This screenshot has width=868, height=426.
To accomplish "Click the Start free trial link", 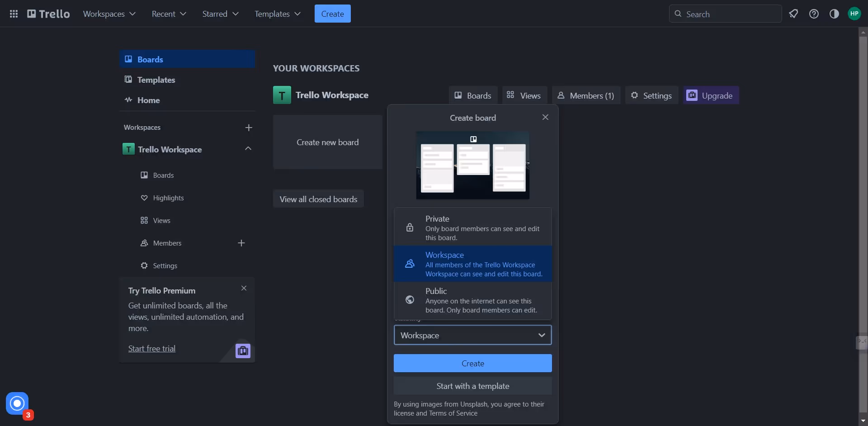I will coord(152,349).
